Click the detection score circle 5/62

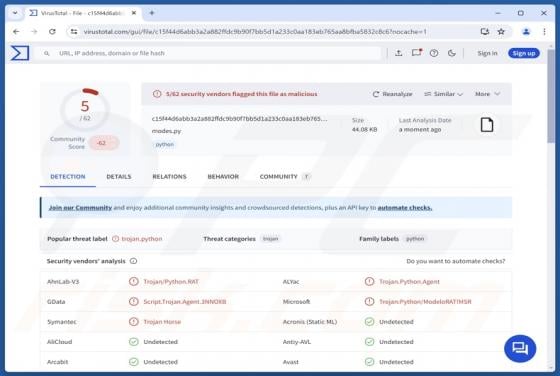(85, 109)
